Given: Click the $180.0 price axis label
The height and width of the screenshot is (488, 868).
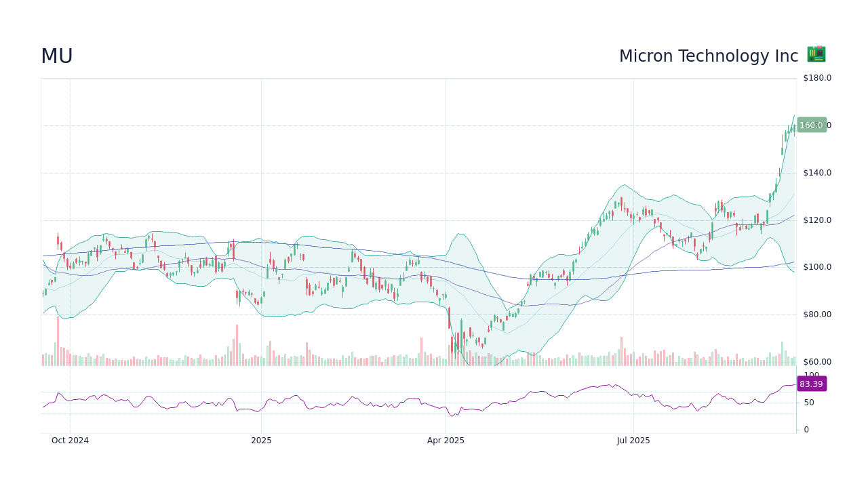Looking at the screenshot, I should [x=817, y=78].
